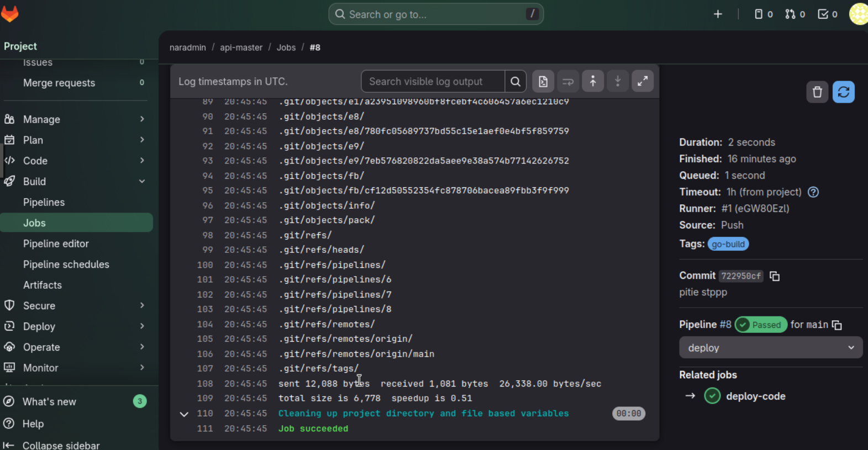Viewport: 868px width, 450px height.
Task: Click the log search magnifier button
Action: (x=515, y=82)
